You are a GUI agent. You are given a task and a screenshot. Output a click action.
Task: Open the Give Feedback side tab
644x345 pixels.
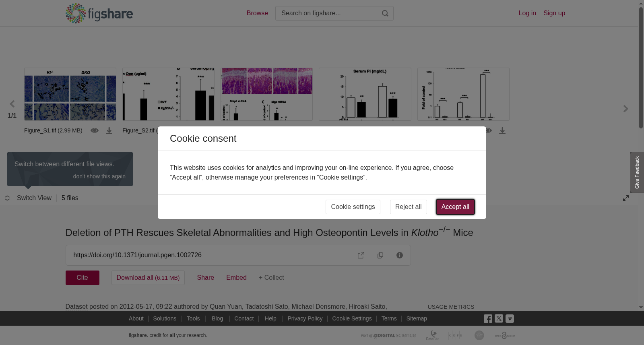tap(637, 172)
